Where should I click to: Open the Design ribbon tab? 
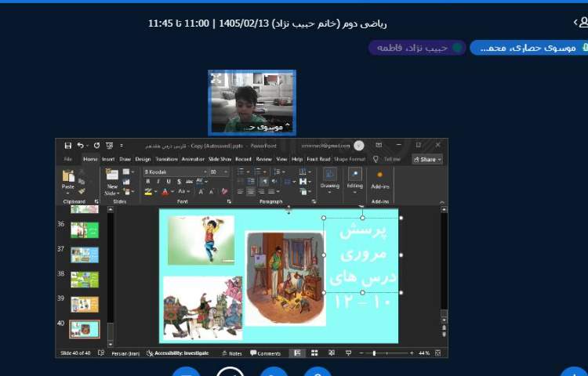click(x=143, y=159)
